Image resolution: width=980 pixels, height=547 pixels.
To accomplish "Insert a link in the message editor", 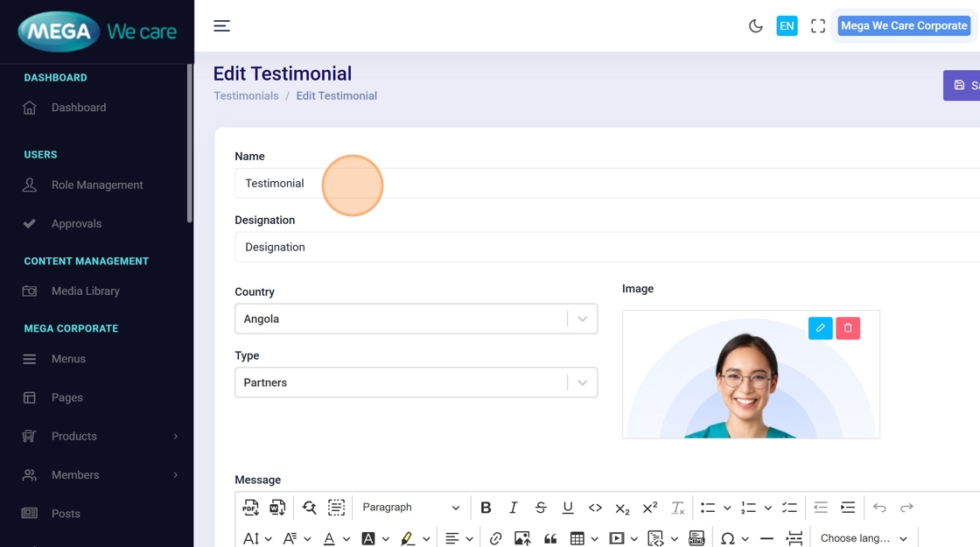I will point(495,538).
